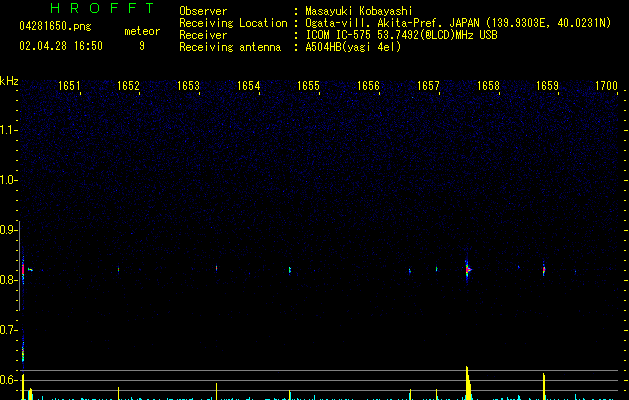Click the 'meteor' count label

click(142, 31)
